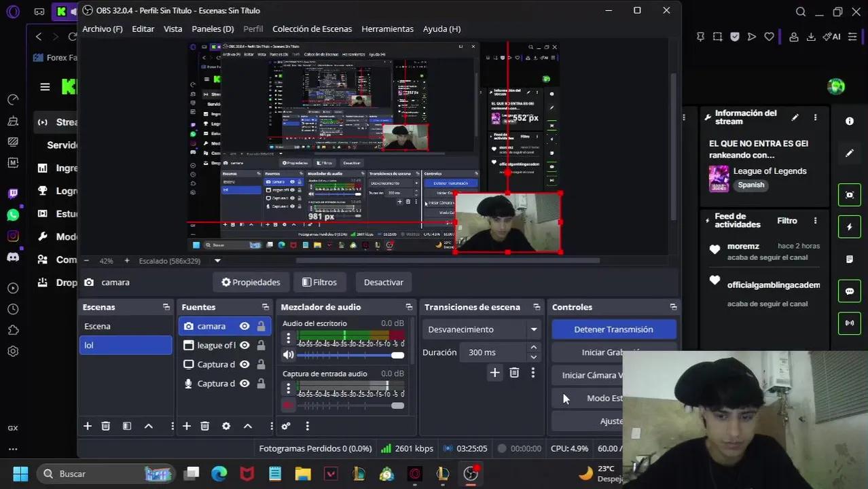The width and height of the screenshot is (868, 489).
Task: Unmute Captura de entrada audio
Action: pyautogui.click(x=288, y=405)
